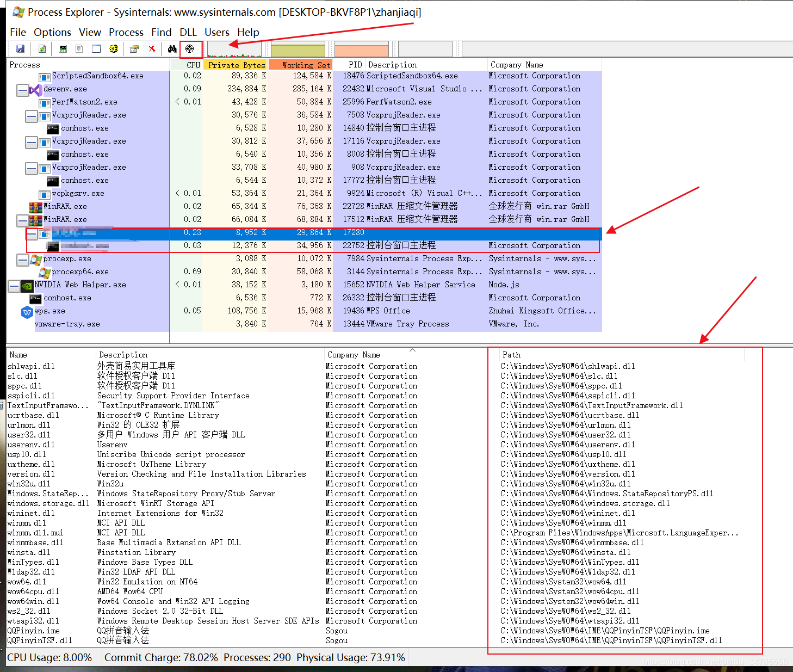Open the File menu
This screenshot has height=672, width=793.
point(18,32)
